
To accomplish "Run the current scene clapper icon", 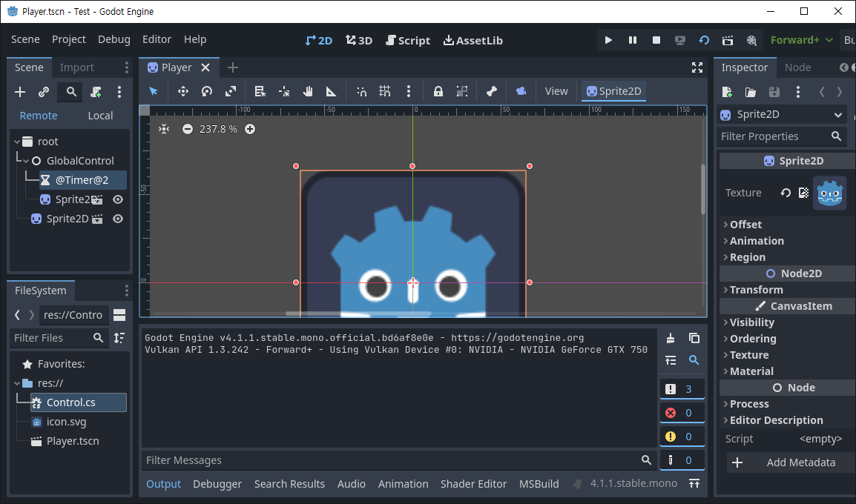I will pos(727,40).
